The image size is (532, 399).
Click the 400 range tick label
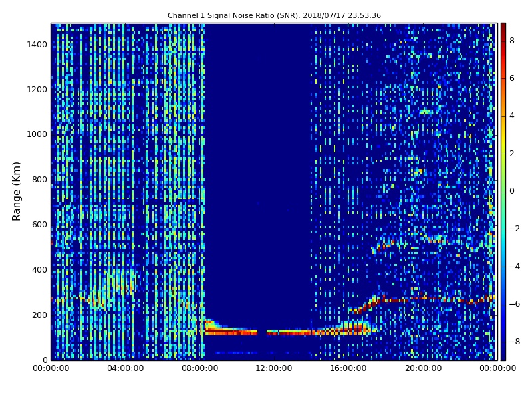(x=39, y=270)
